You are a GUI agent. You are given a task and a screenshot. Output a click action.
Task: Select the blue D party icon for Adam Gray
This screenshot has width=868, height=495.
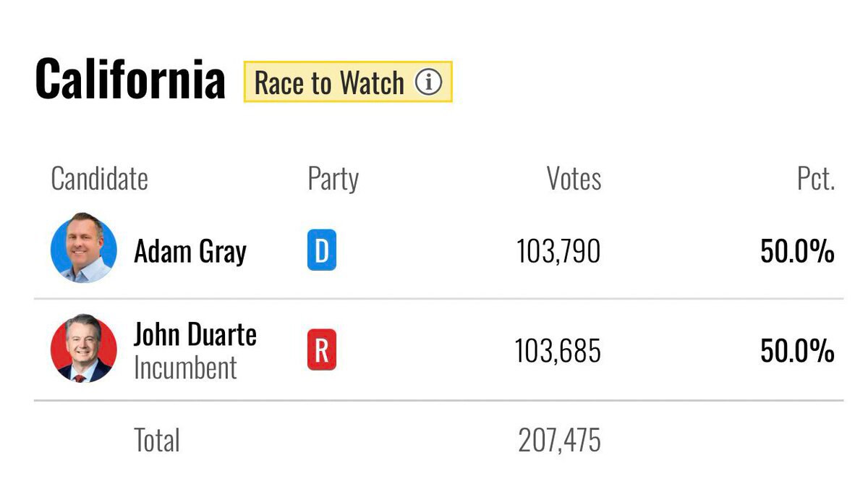(321, 251)
